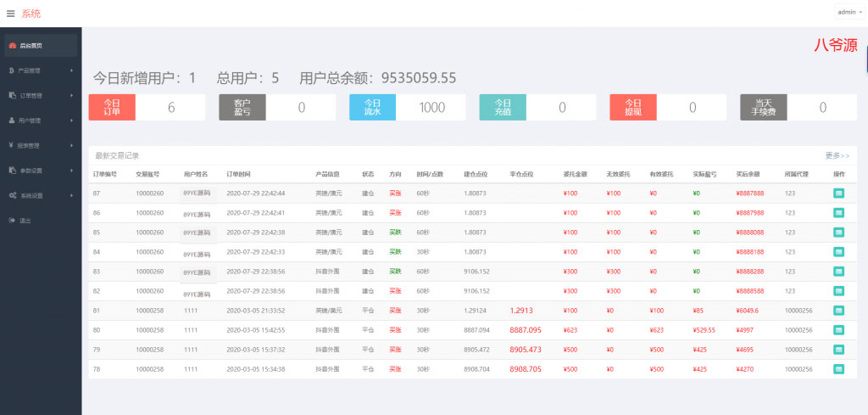The width and height of the screenshot is (868, 415).
Task: Click the 产品信息 column header
Action: (x=328, y=174)
